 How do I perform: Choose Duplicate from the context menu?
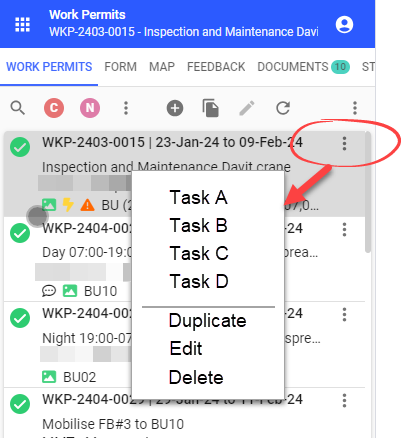point(208,321)
